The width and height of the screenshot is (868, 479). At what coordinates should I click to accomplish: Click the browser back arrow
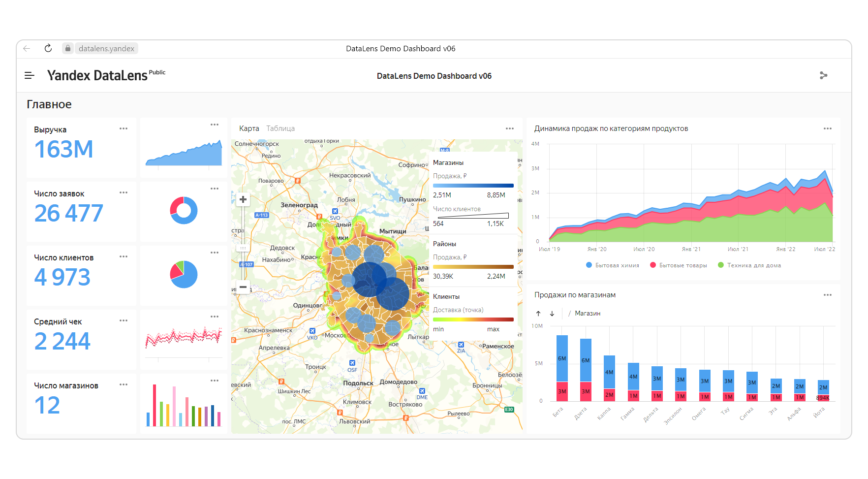27,48
